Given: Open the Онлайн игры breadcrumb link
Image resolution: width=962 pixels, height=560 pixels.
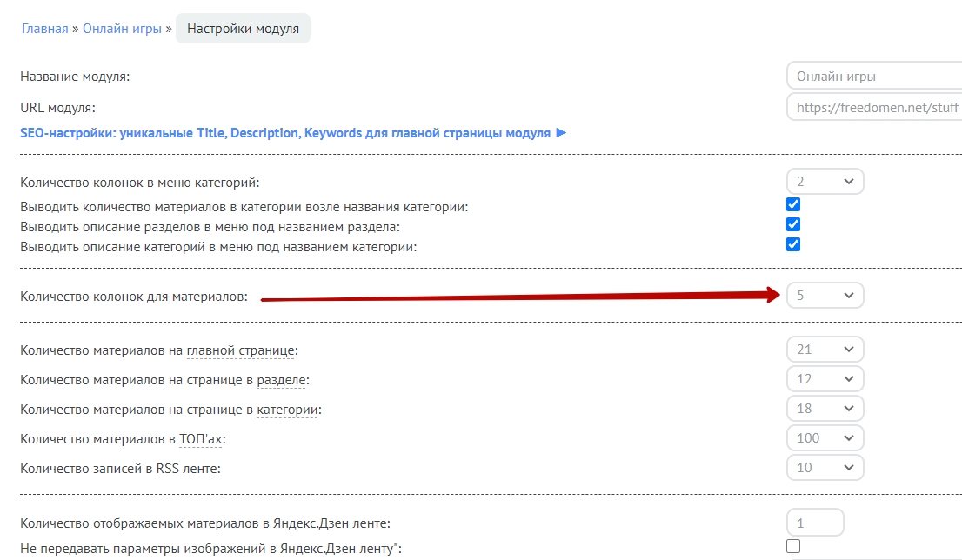Looking at the screenshot, I should point(122,29).
